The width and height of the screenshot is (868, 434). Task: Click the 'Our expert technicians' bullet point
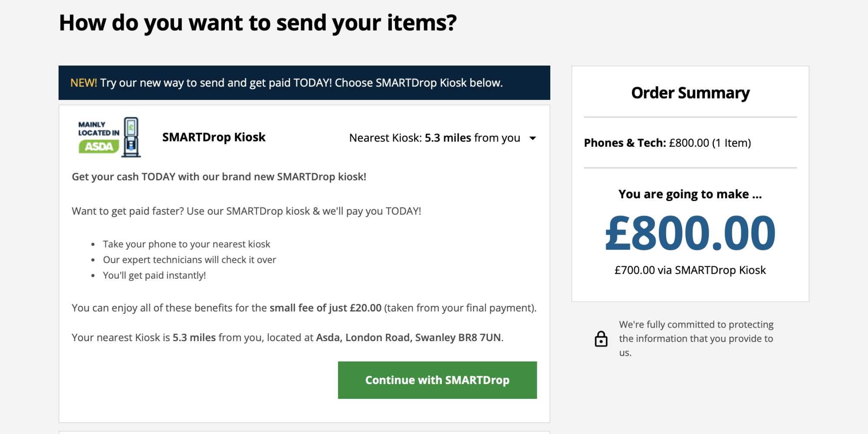[x=189, y=260]
